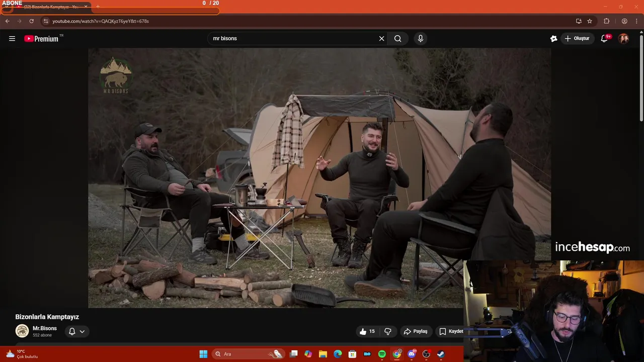The width and height of the screenshot is (644, 362).
Task: Open the YouTube hamburger guide menu
Action: click(x=12, y=39)
